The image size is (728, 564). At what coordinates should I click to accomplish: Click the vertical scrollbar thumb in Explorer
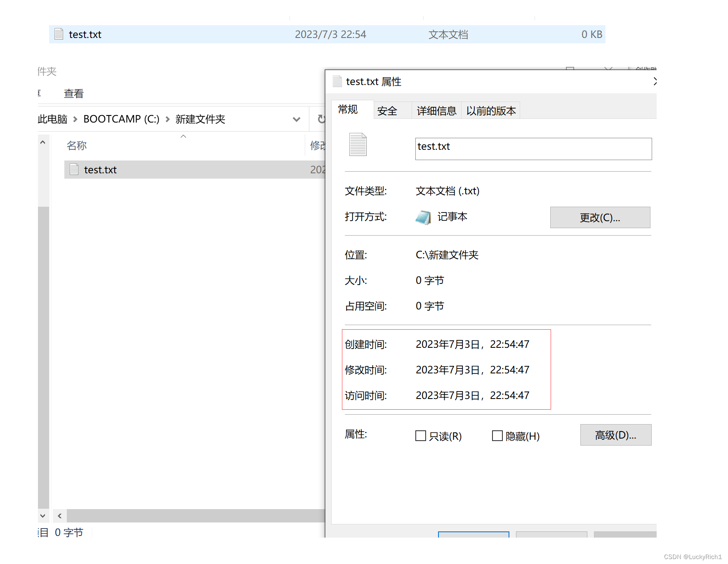[x=43, y=357]
